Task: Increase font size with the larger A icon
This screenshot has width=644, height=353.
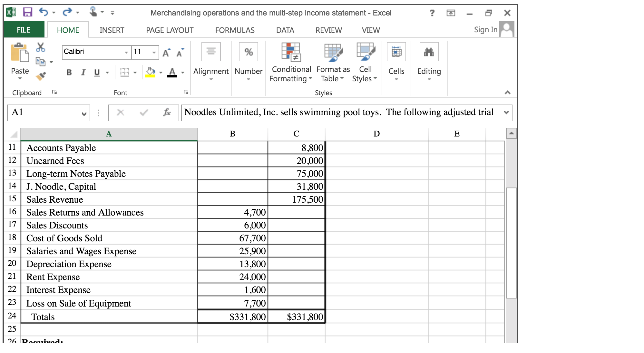Action: (x=166, y=52)
